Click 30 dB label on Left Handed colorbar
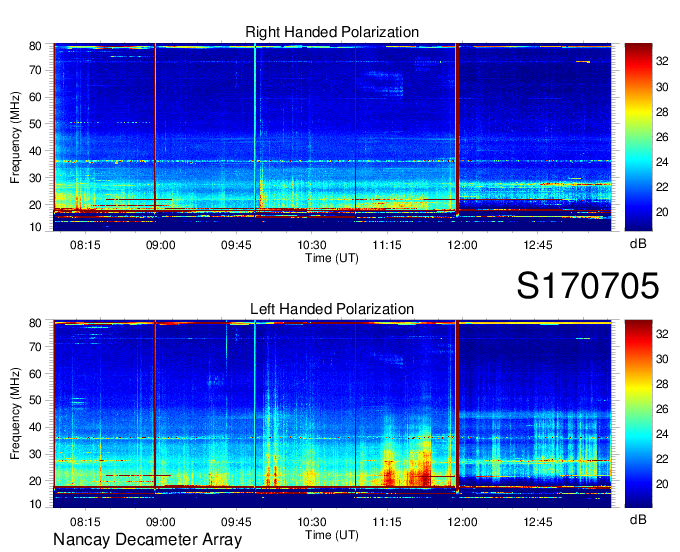 click(x=662, y=359)
